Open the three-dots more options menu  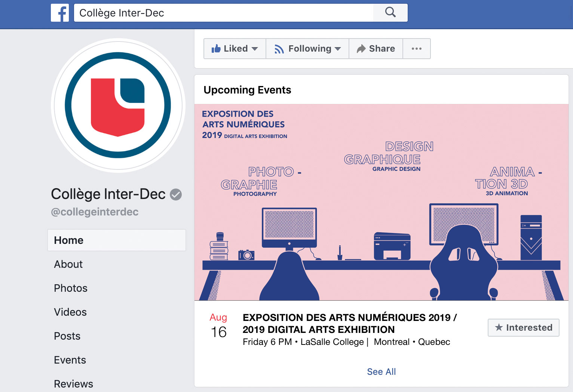pyautogui.click(x=416, y=49)
